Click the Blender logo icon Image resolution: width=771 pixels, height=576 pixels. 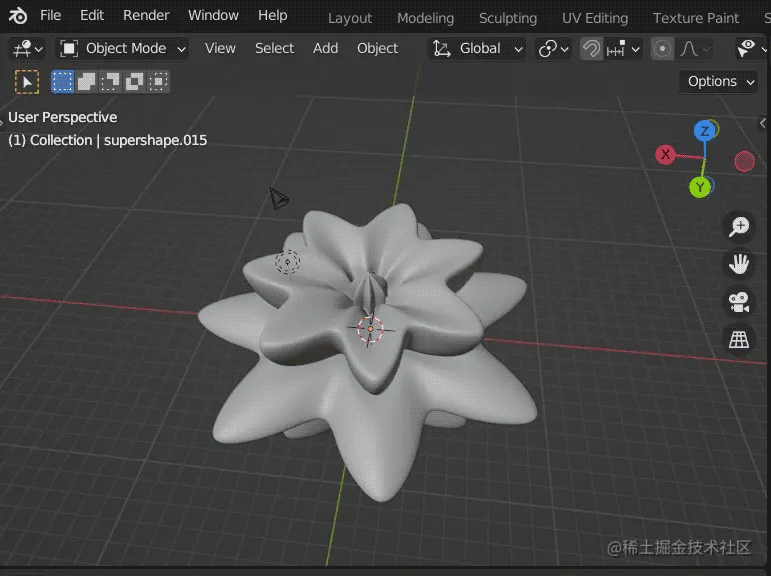coord(18,16)
